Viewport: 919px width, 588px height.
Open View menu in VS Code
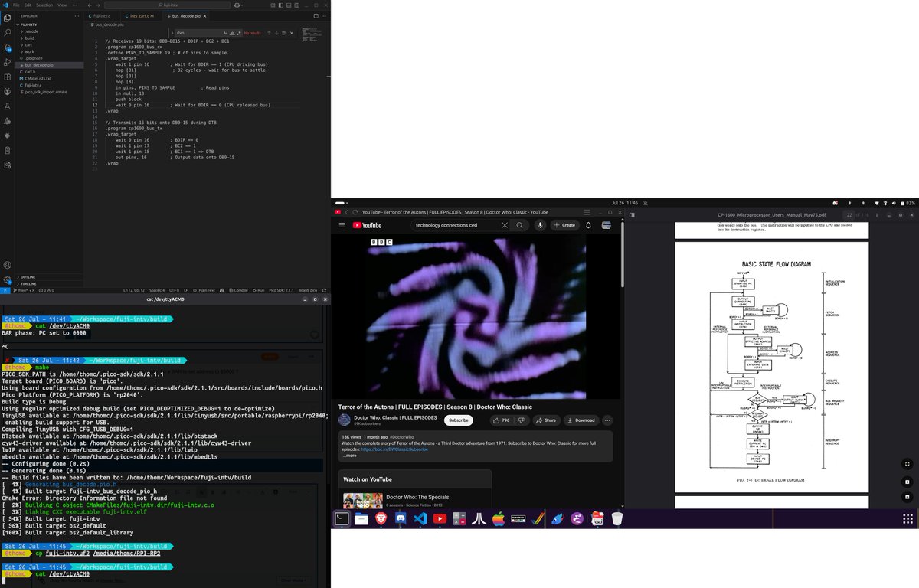tap(62, 5)
